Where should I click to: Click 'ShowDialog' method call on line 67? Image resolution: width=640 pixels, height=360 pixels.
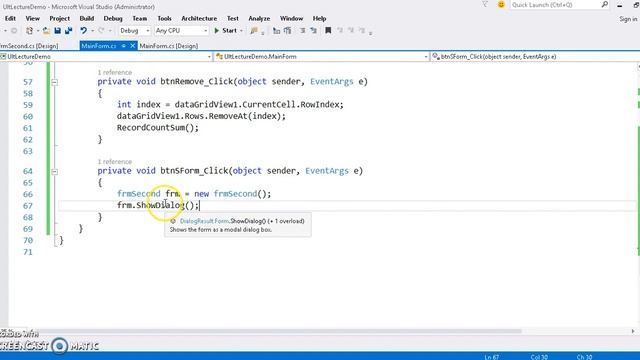click(x=160, y=205)
